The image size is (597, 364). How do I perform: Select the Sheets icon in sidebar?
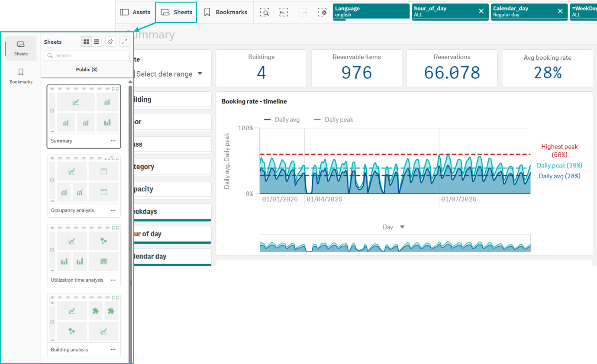pyautogui.click(x=21, y=48)
